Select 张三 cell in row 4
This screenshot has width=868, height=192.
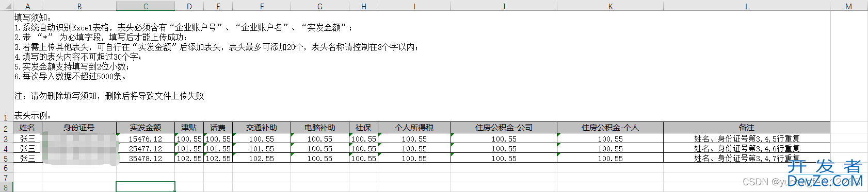click(27, 149)
